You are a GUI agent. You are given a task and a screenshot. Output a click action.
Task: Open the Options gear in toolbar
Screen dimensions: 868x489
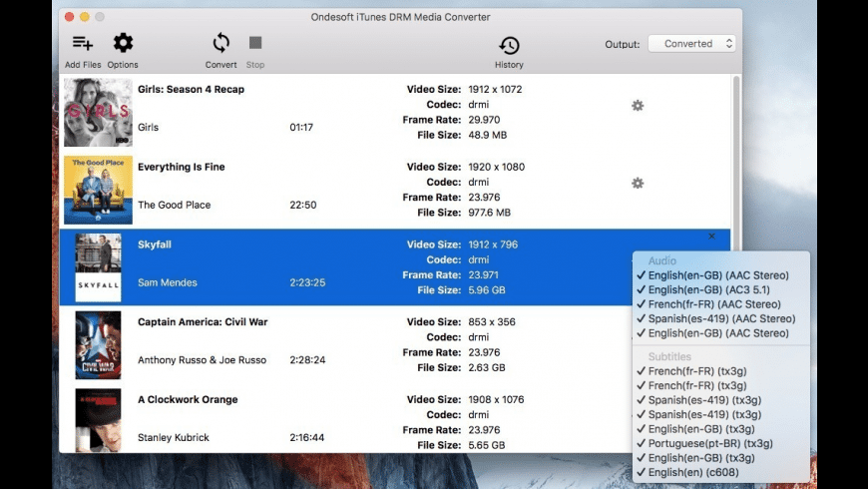[123, 43]
